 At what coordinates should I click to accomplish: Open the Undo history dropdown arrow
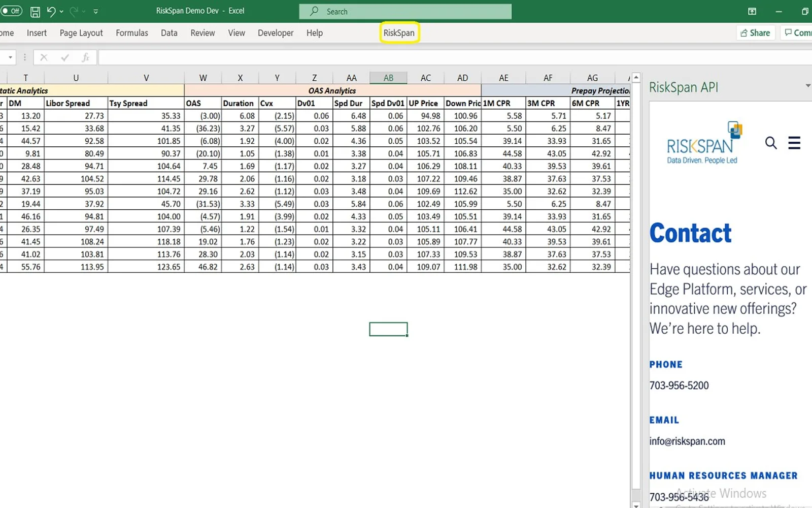pos(61,11)
